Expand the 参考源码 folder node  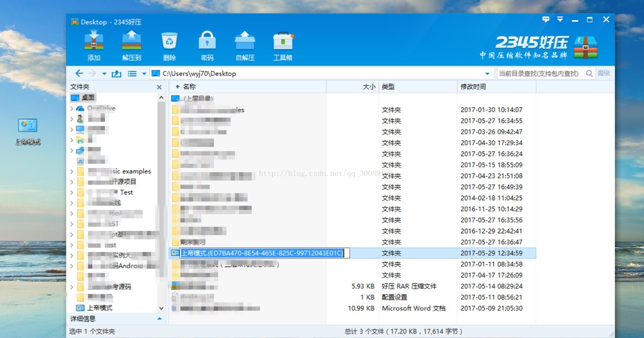point(72,287)
